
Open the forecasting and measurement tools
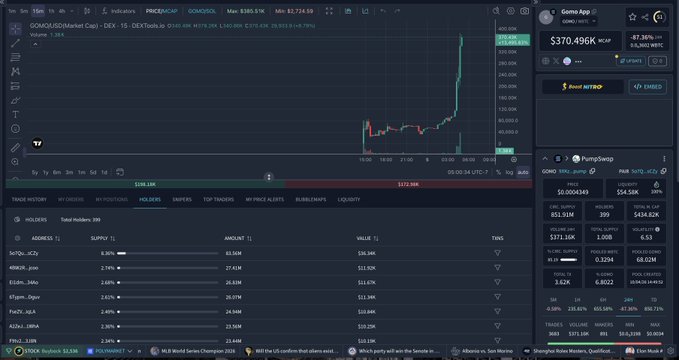(16, 86)
